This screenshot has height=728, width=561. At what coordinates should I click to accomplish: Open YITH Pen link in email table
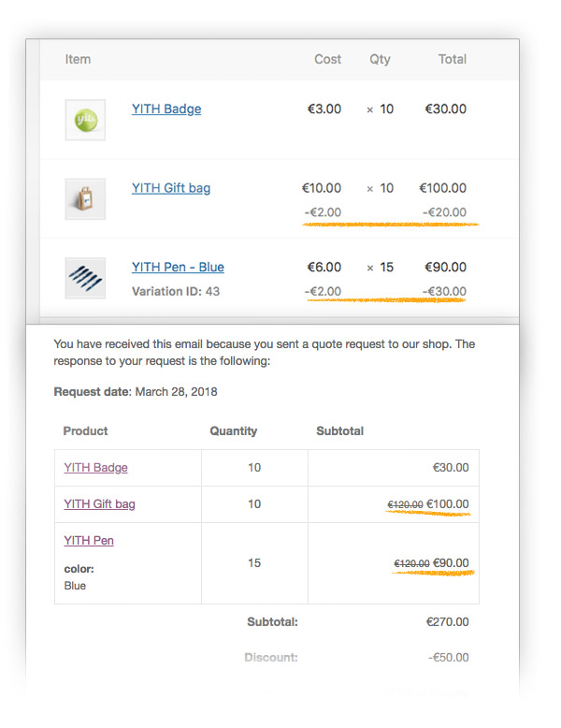pos(89,541)
